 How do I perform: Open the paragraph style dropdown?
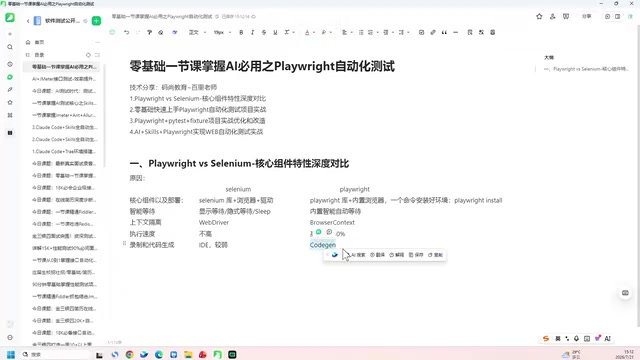(x=197, y=32)
